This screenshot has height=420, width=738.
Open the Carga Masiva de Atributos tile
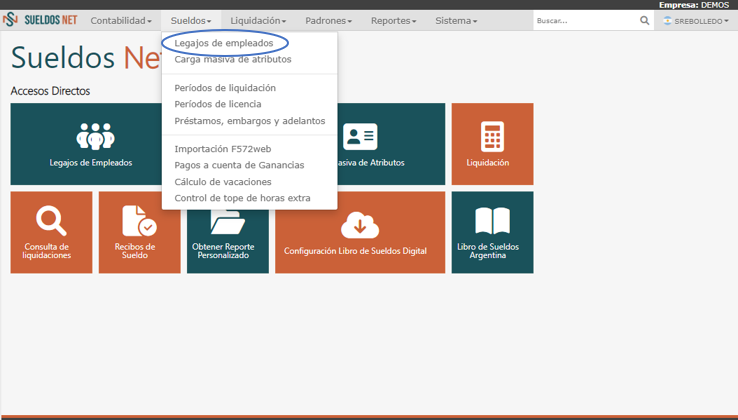[x=391, y=144]
